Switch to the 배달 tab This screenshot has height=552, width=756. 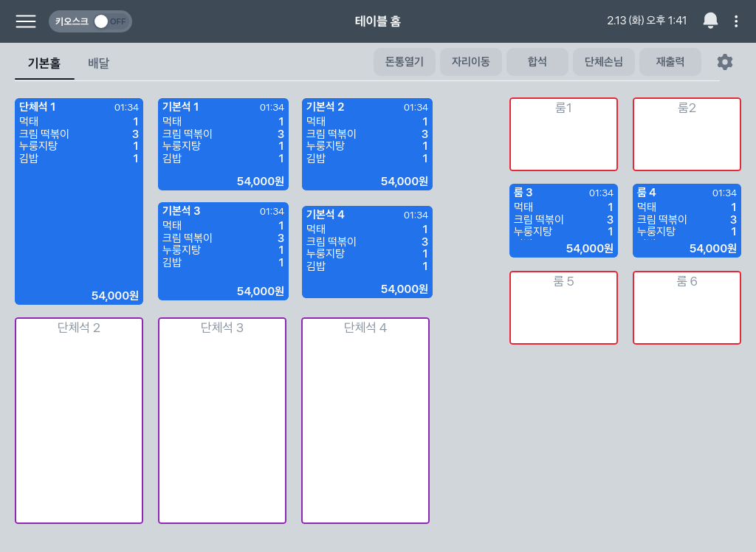coord(98,63)
